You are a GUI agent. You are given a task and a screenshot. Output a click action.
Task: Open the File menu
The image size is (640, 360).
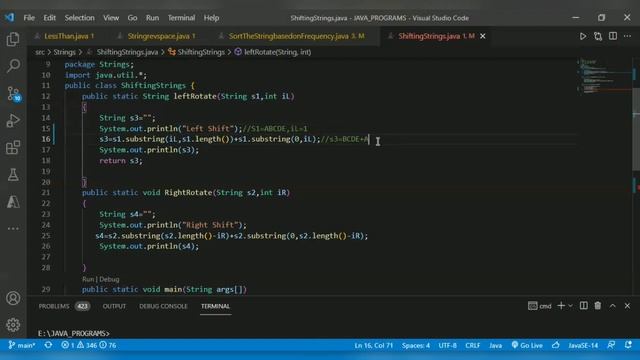29,18
